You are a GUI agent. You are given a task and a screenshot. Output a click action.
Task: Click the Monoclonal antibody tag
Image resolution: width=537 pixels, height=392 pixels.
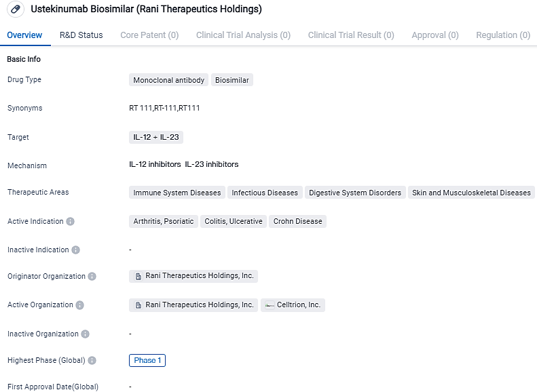click(x=168, y=80)
